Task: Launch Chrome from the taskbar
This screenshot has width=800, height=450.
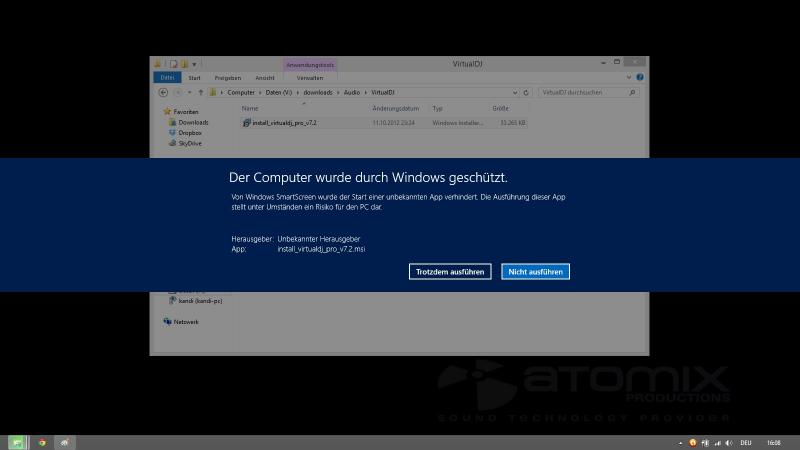Action: [x=42, y=442]
